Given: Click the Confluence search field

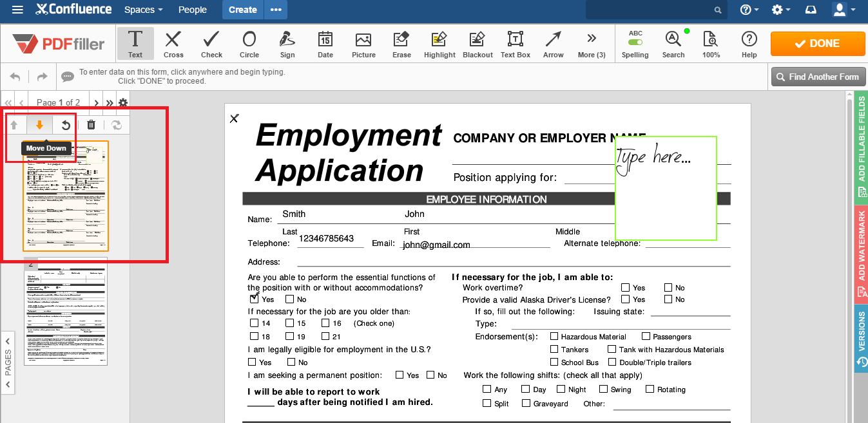Looking at the screenshot, I should tap(656, 10).
